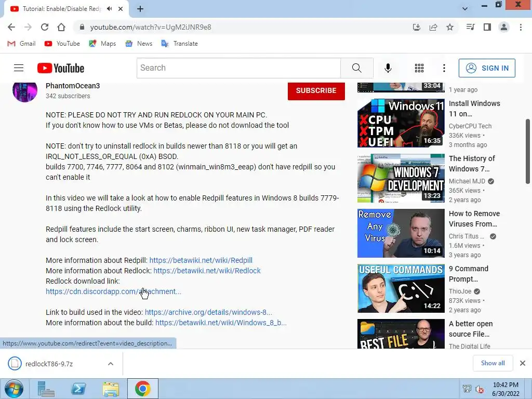Viewport: 532px width, 399px height.
Task: Open network status tray icon
Action: pos(467,389)
